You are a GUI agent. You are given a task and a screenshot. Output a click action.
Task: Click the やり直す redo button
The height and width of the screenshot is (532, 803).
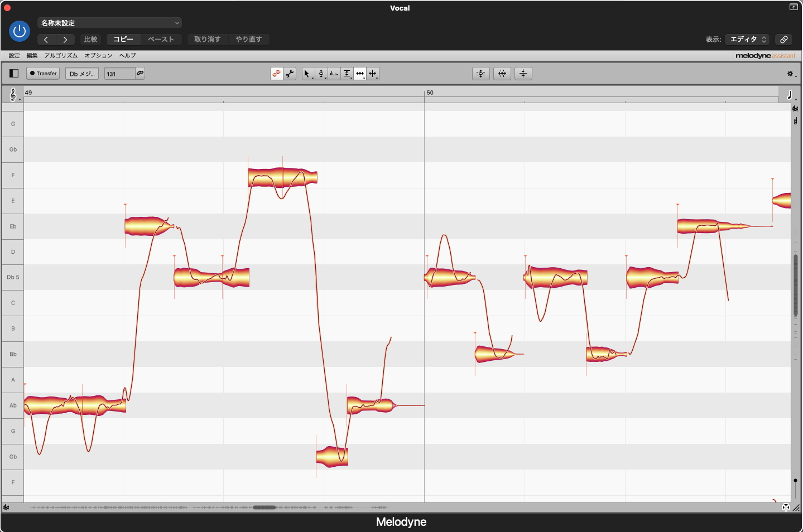click(248, 40)
